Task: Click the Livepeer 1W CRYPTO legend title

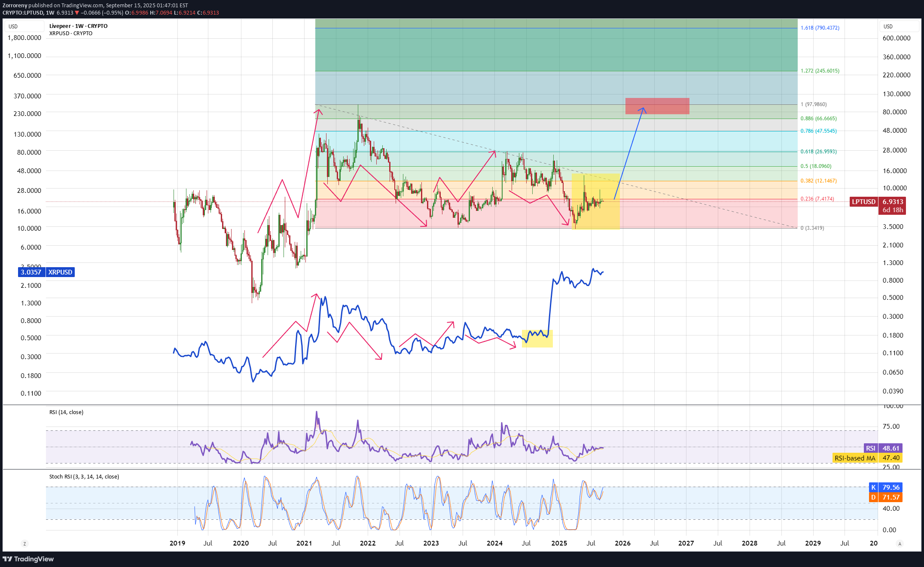Action: click(x=78, y=26)
